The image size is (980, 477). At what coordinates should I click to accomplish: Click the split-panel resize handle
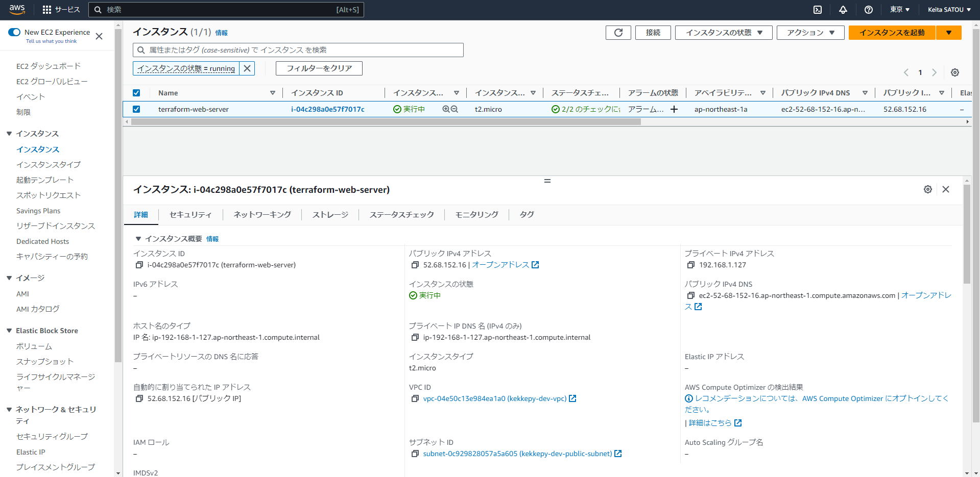pos(547,181)
